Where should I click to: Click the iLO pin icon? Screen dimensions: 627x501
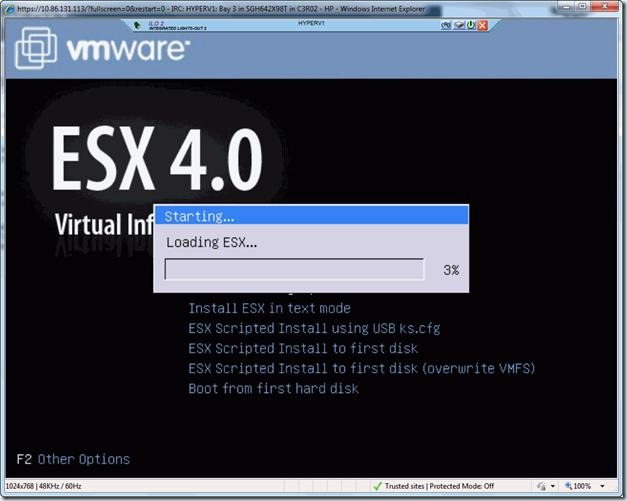click(137, 25)
